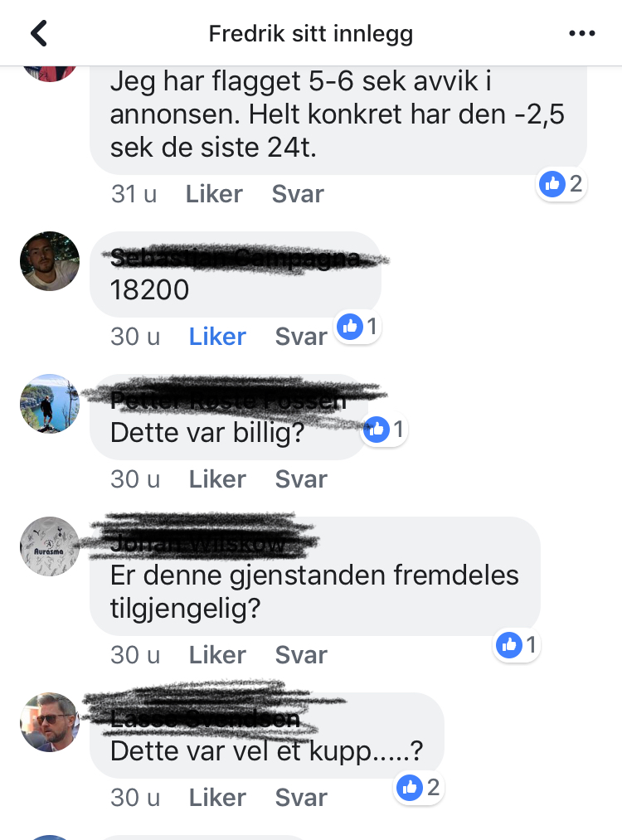Unlike the 18200 comment via blue Liker
Viewport: 622px width, 840px height.
tap(217, 337)
